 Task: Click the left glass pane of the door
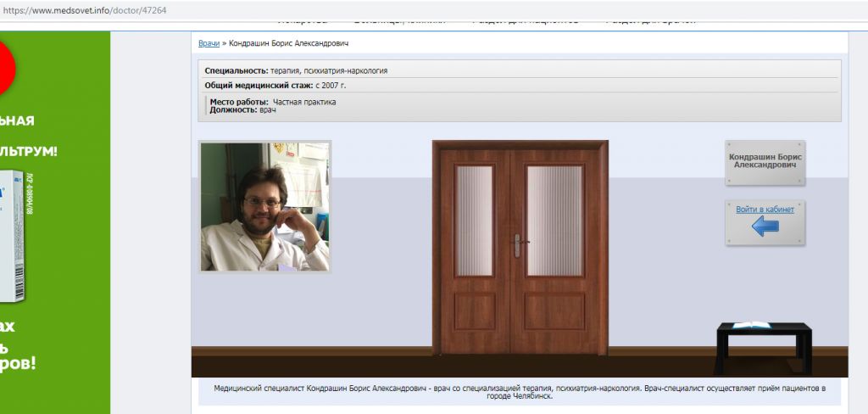(475, 220)
